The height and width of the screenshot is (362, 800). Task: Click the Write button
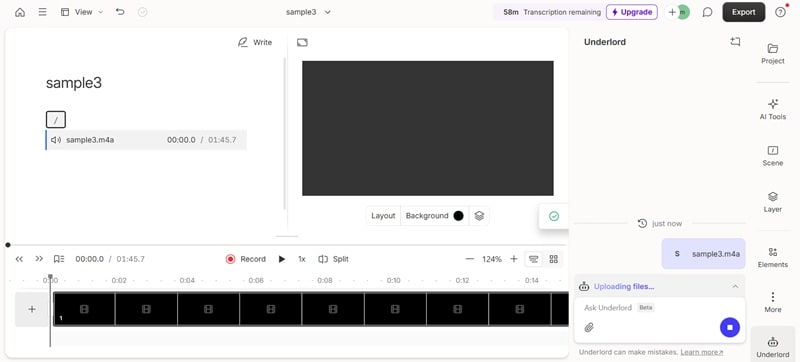tap(255, 42)
